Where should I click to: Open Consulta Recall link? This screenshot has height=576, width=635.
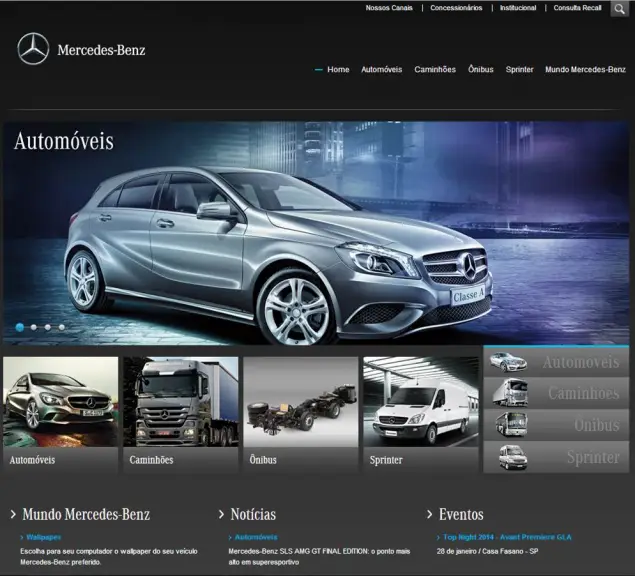(x=577, y=8)
